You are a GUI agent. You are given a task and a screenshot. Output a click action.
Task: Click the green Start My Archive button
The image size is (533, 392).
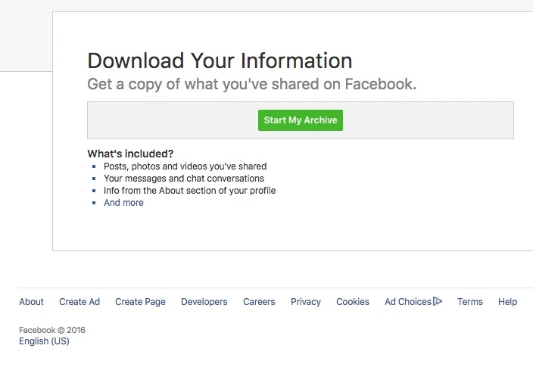[x=300, y=120]
